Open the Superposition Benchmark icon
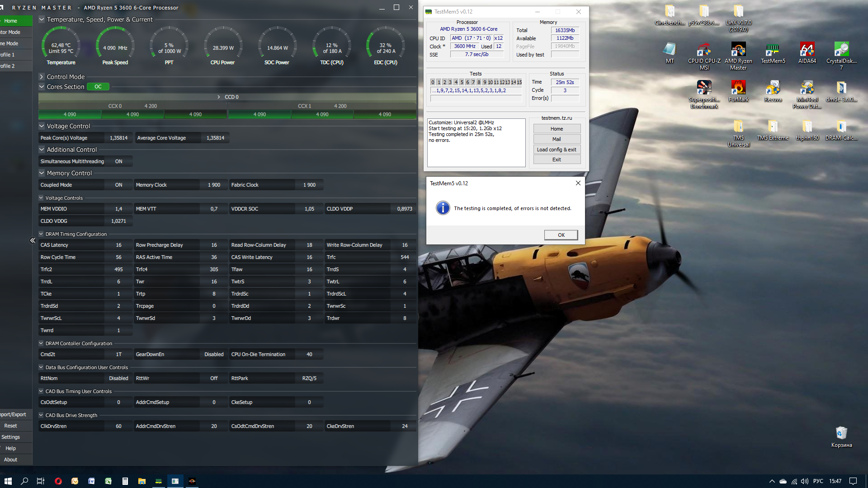 coord(704,88)
